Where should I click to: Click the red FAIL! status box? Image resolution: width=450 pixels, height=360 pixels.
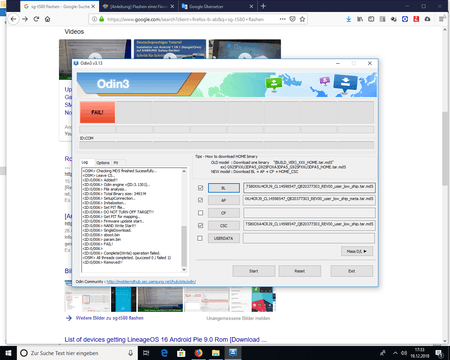[x=97, y=112]
